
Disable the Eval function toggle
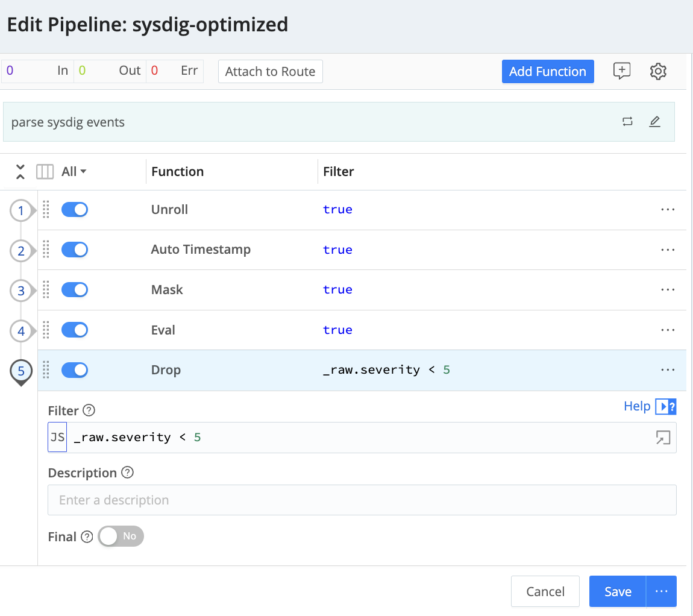pyautogui.click(x=75, y=330)
